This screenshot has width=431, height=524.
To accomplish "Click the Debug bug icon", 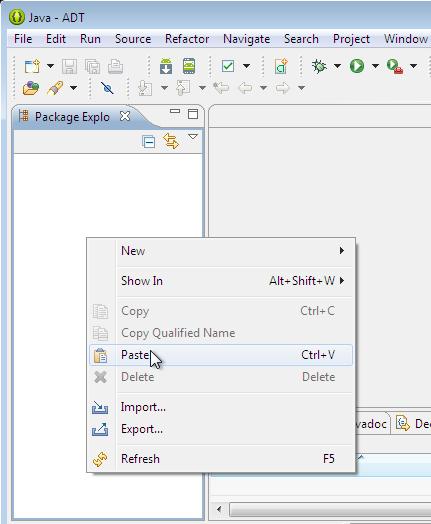I will 319,66.
